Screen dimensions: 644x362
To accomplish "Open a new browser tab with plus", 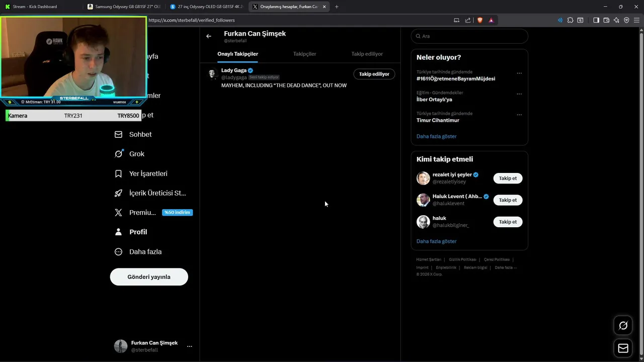I will tap(337, 7).
